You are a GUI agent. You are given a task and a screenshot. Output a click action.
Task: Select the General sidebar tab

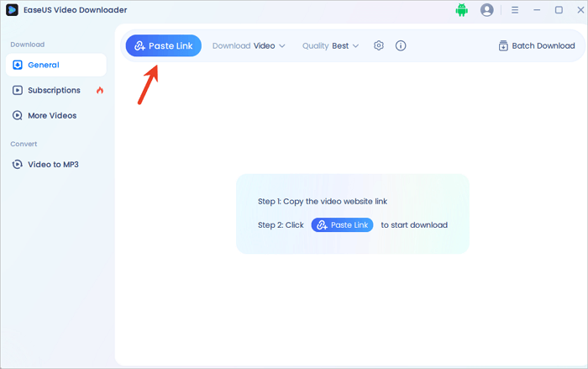pyautogui.click(x=55, y=65)
